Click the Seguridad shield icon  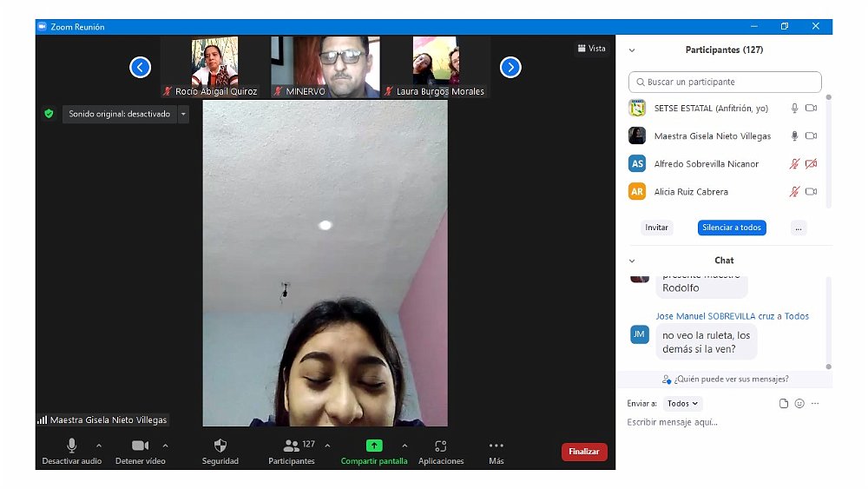point(220,446)
